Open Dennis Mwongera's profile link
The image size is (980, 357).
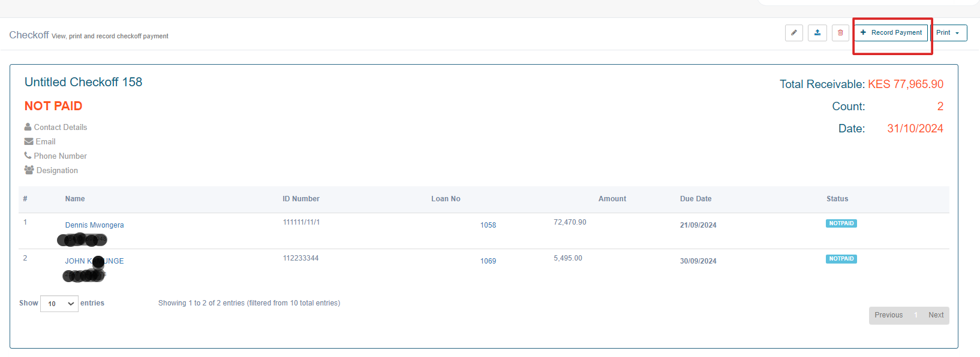point(94,225)
